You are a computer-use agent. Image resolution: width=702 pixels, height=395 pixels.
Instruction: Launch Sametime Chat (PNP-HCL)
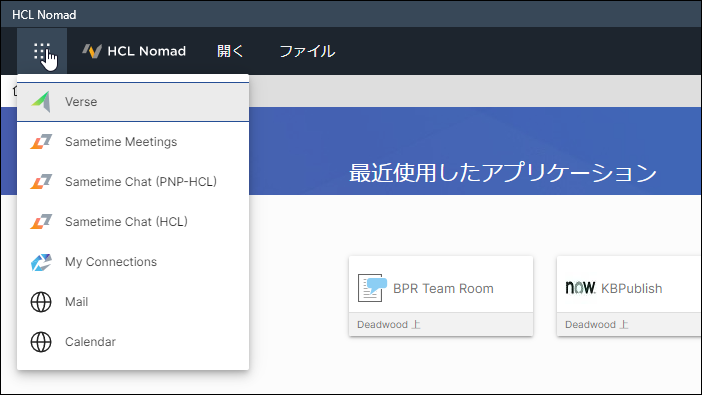coord(133,182)
